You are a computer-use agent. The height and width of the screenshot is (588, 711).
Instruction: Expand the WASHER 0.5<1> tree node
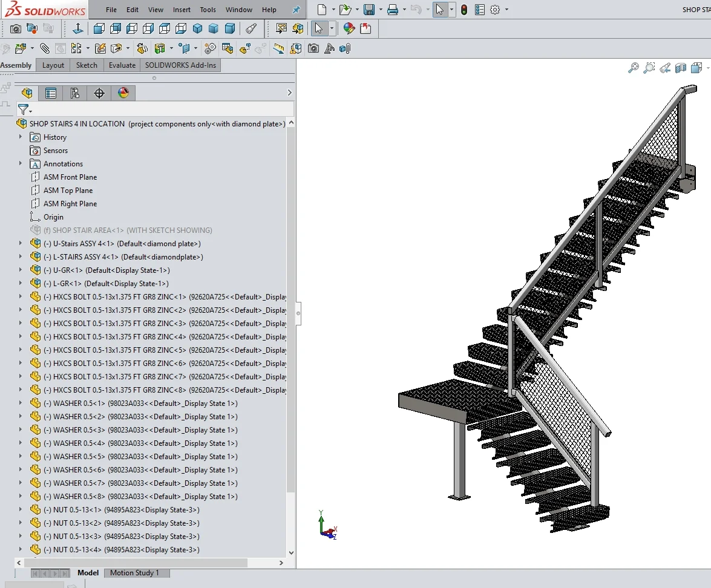[x=20, y=403]
